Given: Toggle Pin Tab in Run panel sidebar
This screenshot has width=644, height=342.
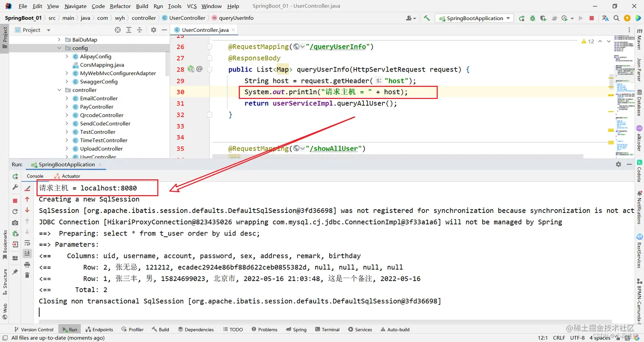Looking at the screenshot, I should pyautogui.click(x=15, y=271).
